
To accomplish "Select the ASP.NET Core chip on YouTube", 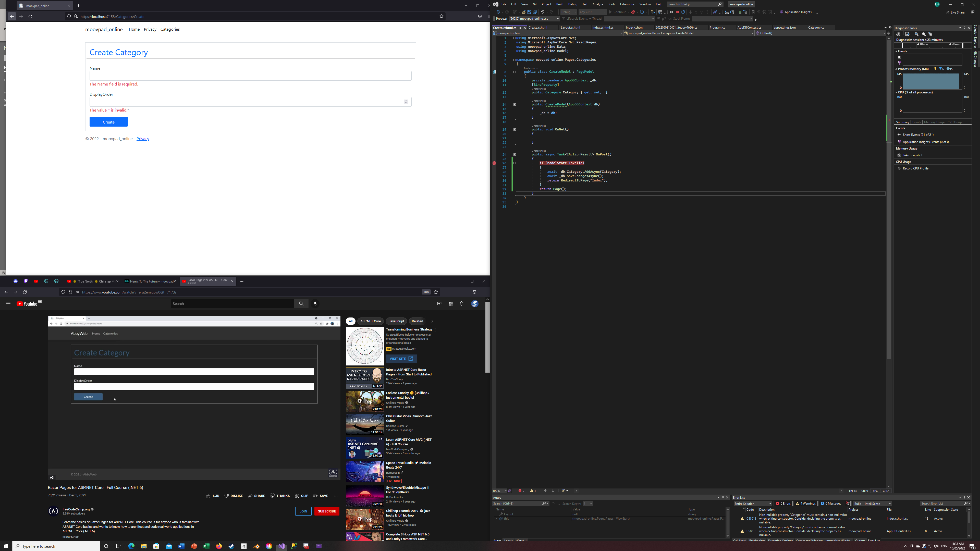I will click(x=370, y=321).
